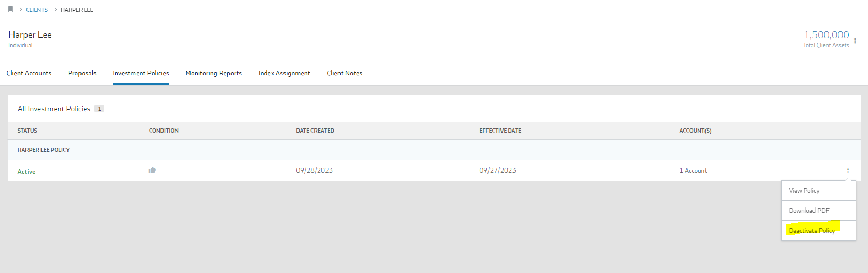
Task: Go to the CLIENTS breadcrumb link
Action: pos(37,10)
